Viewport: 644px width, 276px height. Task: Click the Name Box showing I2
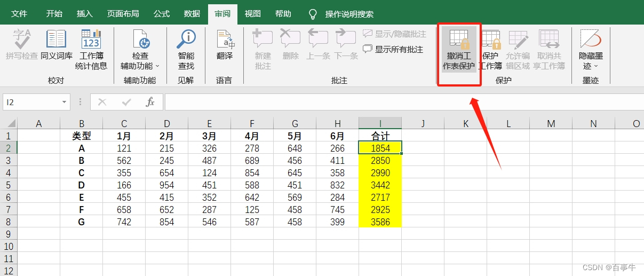pyautogui.click(x=31, y=101)
